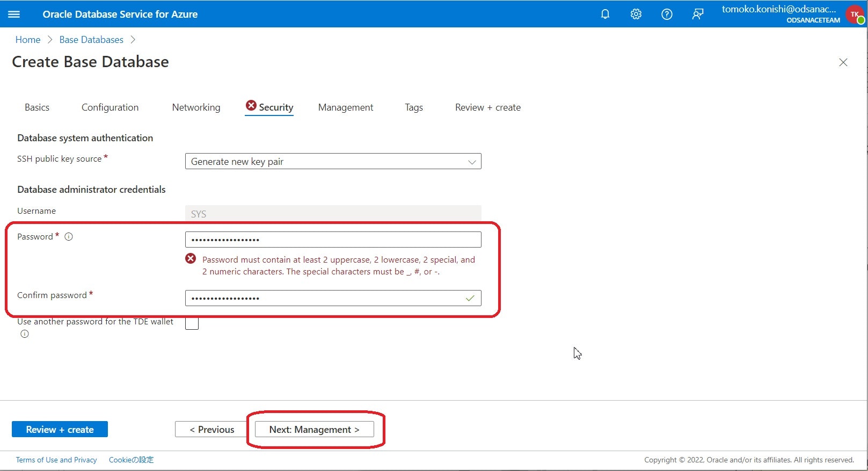The width and height of the screenshot is (868, 471).
Task: Click the password requirements error text
Action: click(x=339, y=265)
